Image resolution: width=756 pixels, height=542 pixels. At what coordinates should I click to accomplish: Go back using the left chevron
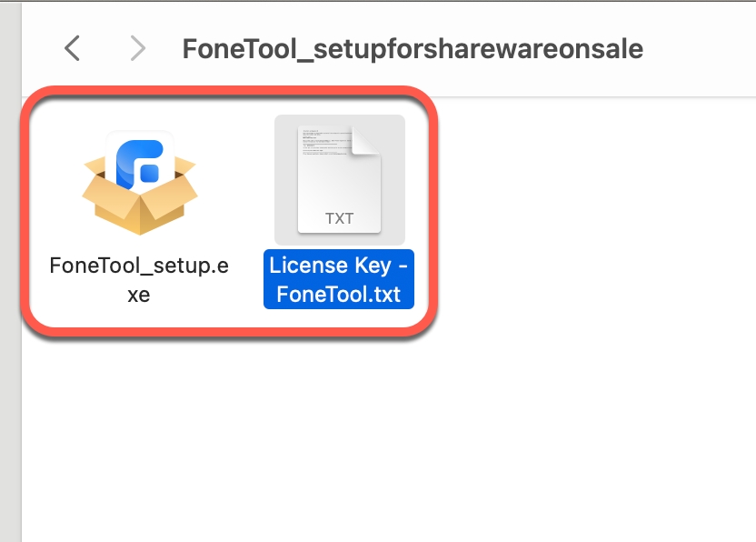click(73, 48)
